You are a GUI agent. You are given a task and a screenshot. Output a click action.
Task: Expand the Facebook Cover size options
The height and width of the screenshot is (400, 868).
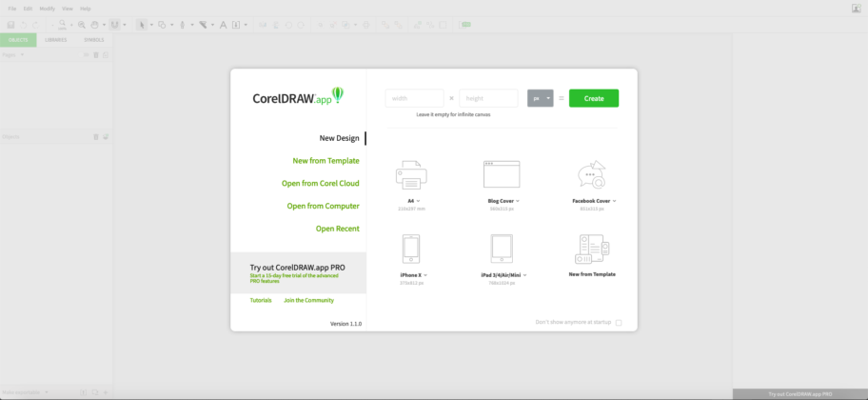[x=615, y=201]
